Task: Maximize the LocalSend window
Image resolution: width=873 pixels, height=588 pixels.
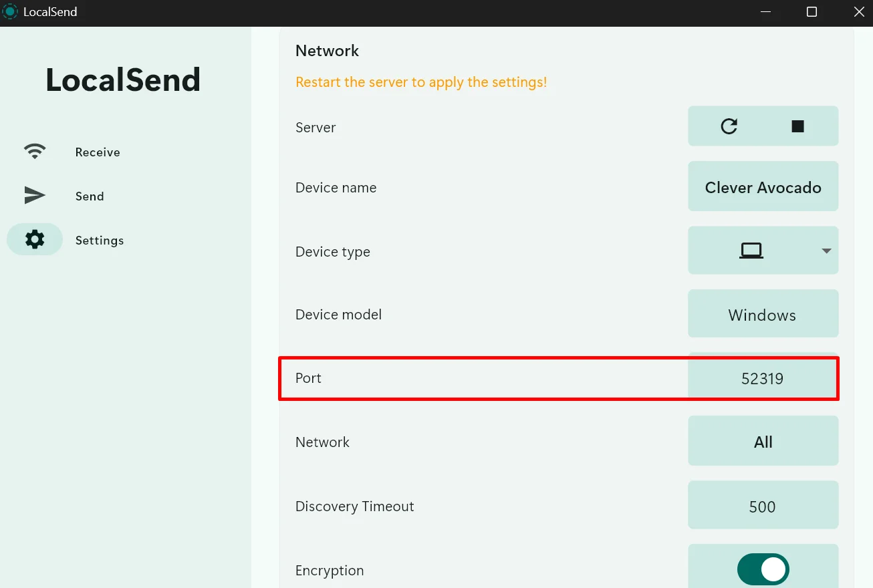Action: (812, 11)
